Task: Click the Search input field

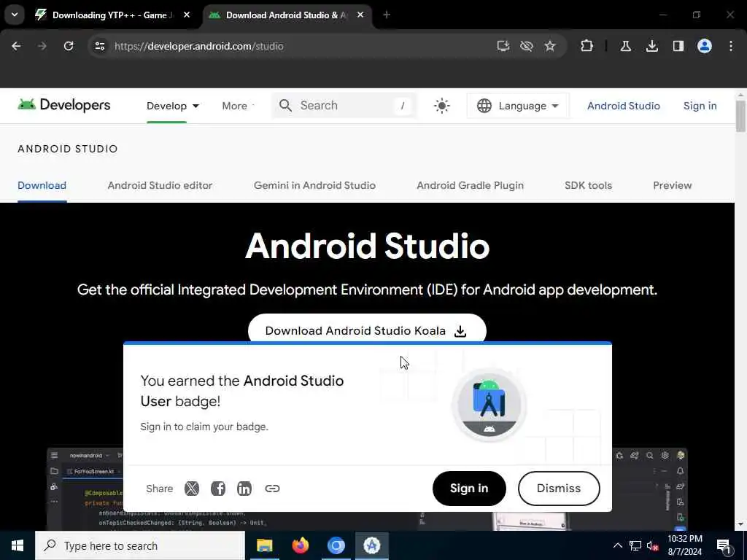Action: click(344, 105)
